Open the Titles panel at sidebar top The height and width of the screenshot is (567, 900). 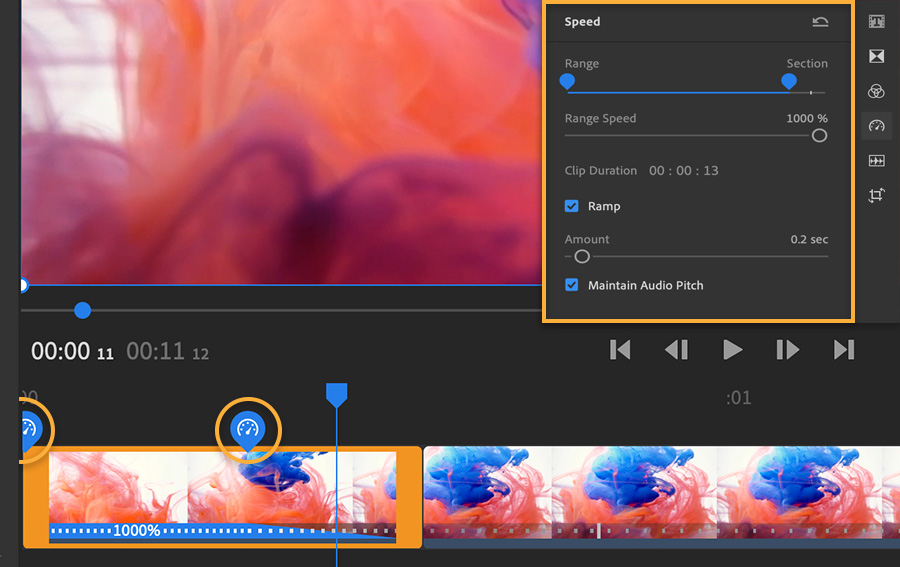876,22
